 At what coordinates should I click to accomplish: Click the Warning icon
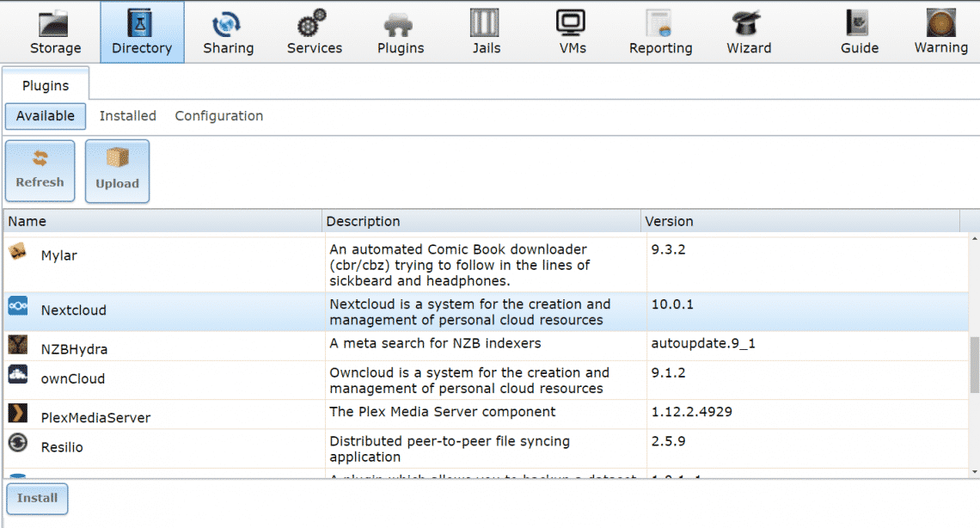[x=940, y=23]
